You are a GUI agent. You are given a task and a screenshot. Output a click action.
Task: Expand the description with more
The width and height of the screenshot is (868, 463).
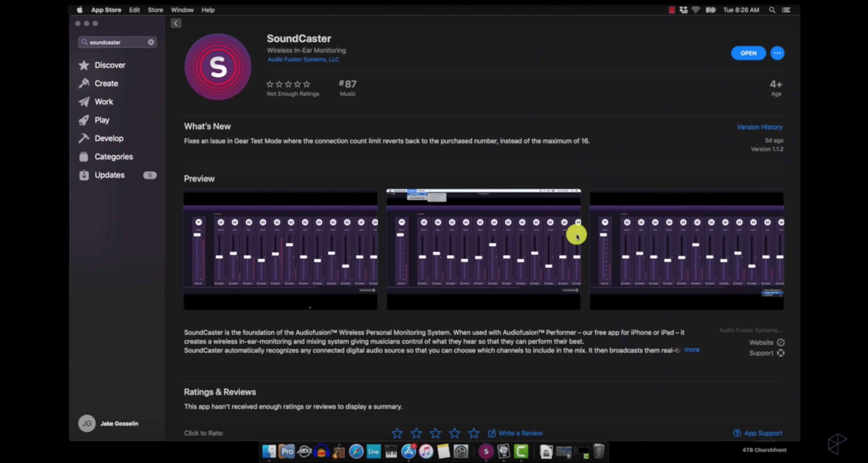(692, 350)
